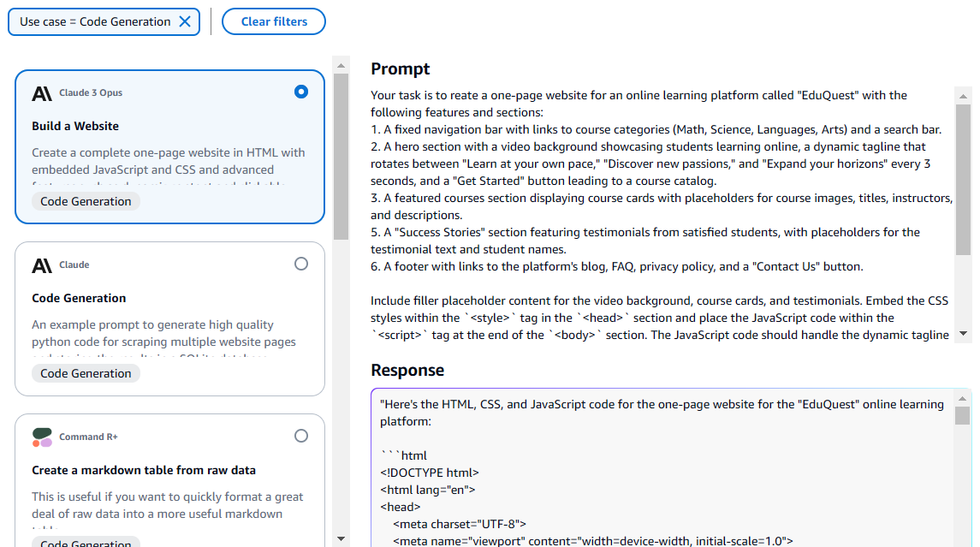
Task: Click the Anthropic logo beside the Claude label
Action: tap(42, 265)
